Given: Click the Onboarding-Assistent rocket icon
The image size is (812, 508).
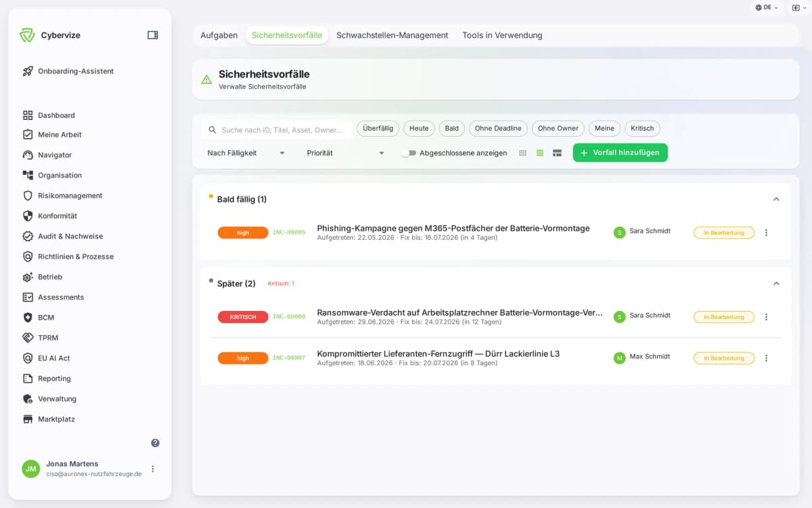Looking at the screenshot, I should click(28, 71).
